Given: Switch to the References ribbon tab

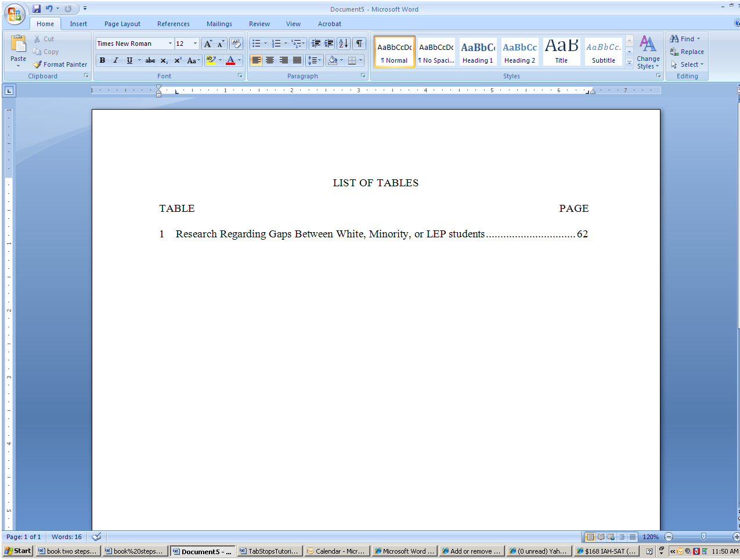Looking at the screenshot, I should click(x=173, y=24).
